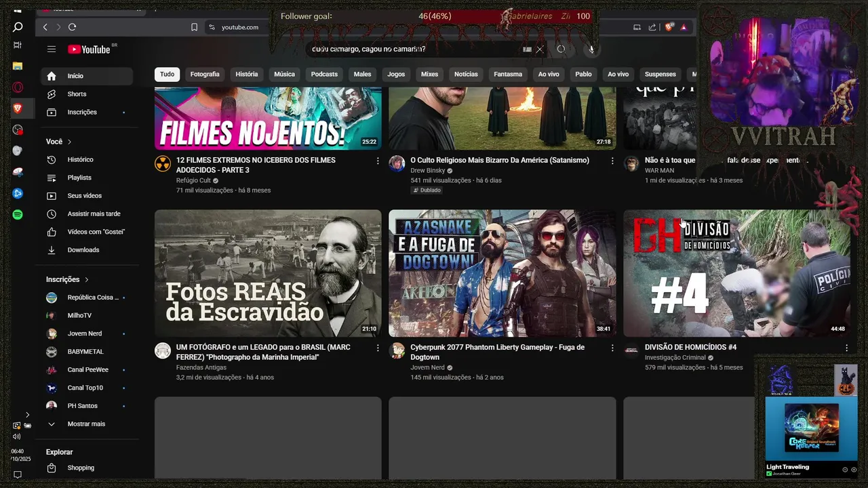Viewport: 868px width, 488px height.
Task: Open Spotify from the taskbar
Action: click(x=18, y=214)
